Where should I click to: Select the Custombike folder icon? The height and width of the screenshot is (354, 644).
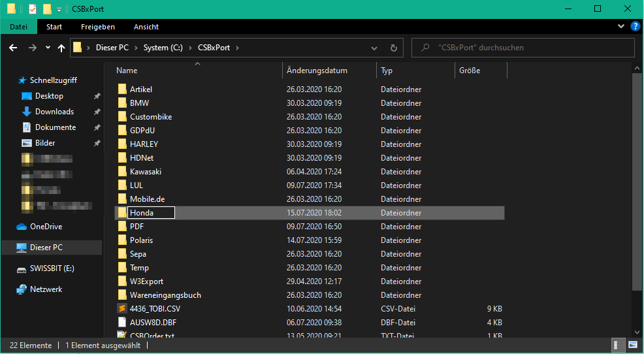[122, 117]
